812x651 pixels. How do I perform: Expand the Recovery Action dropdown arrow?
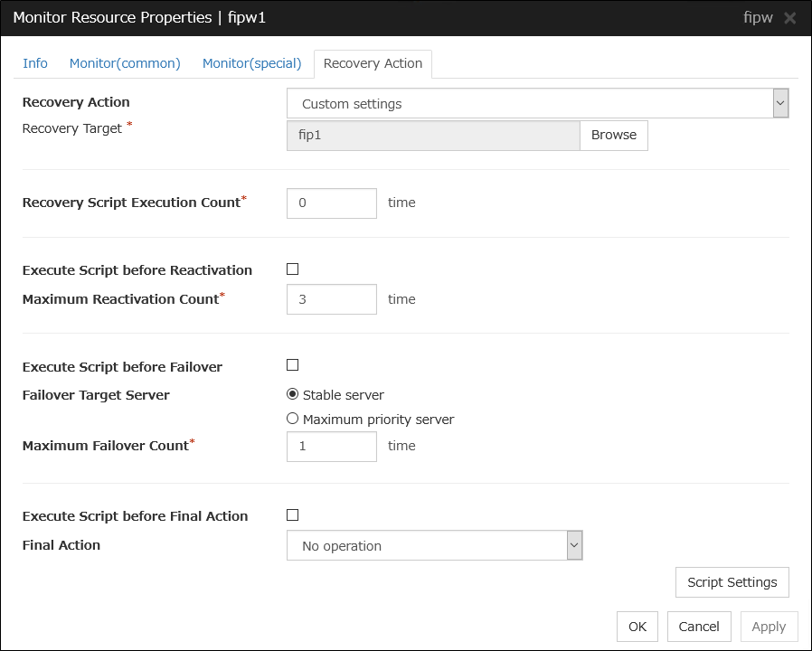[x=780, y=103]
